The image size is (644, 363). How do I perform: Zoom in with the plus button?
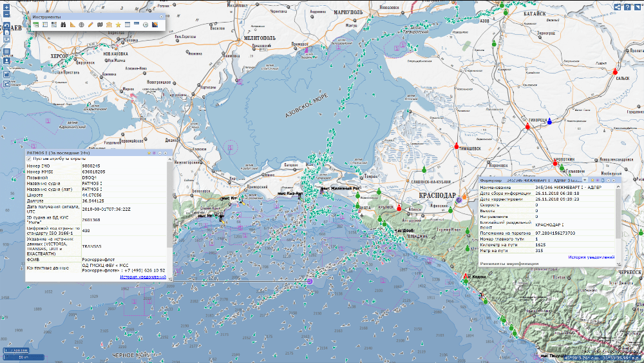pyautogui.click(x=6, y=7)
